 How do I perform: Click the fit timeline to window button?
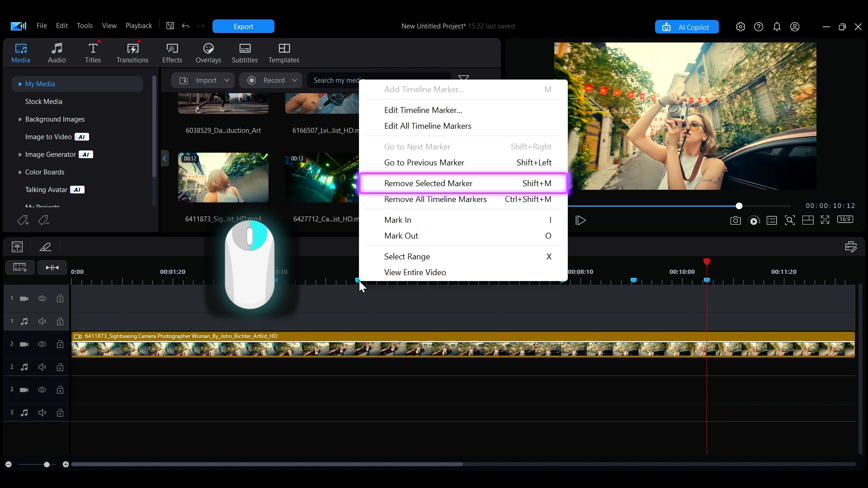pyautogui.click(x=52, y=267)
